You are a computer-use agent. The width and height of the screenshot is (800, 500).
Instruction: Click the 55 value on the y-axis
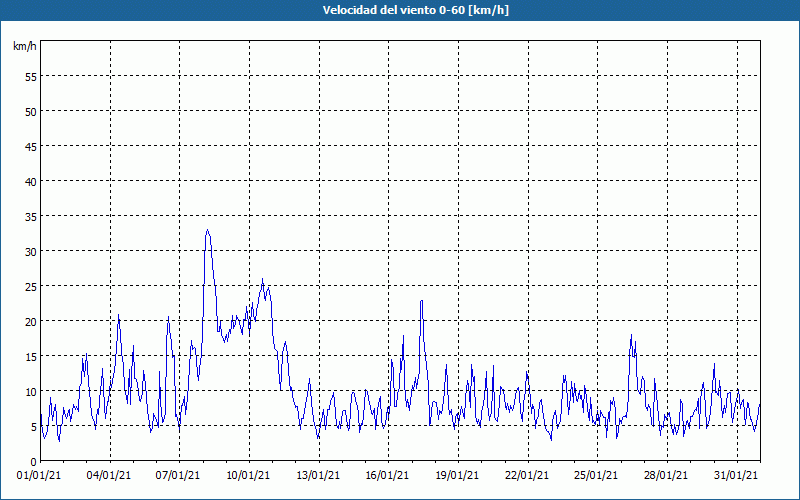31,77
